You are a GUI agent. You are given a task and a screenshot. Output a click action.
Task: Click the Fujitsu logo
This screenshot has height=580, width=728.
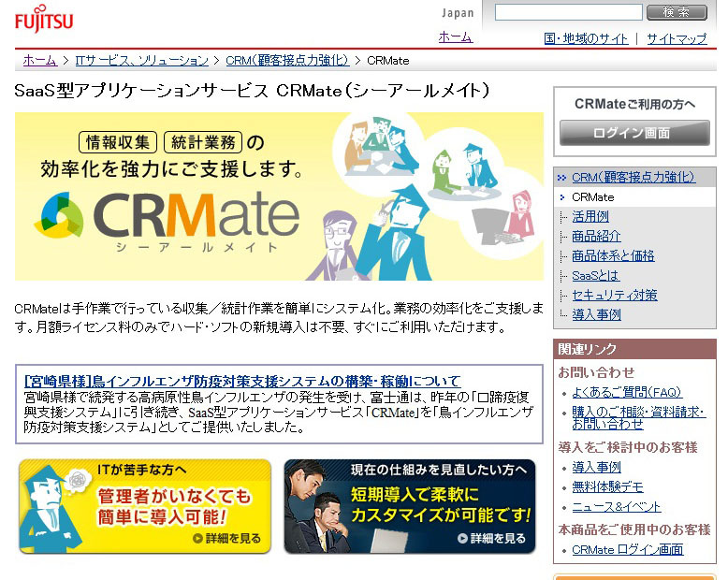[x=44, y=19]
